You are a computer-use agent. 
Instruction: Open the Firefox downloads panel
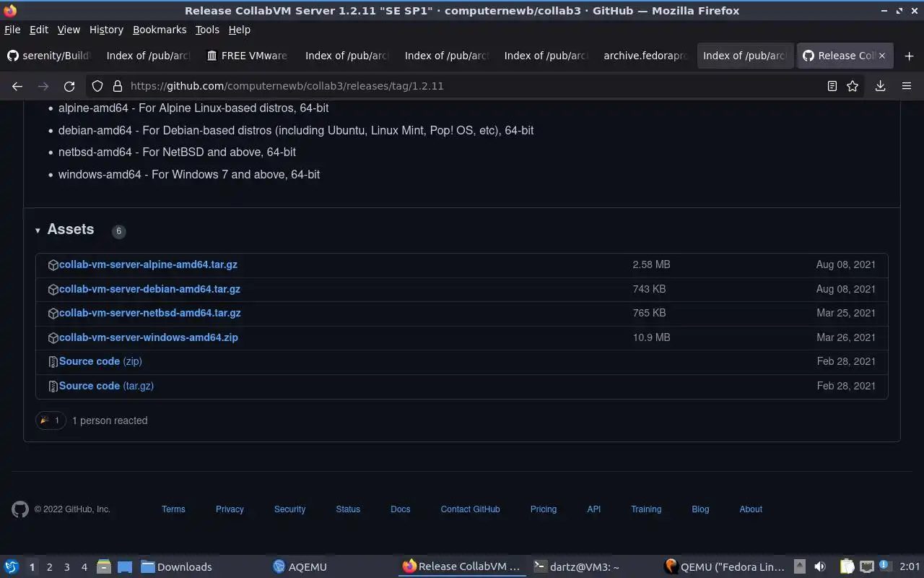click(x=881, y=86)
